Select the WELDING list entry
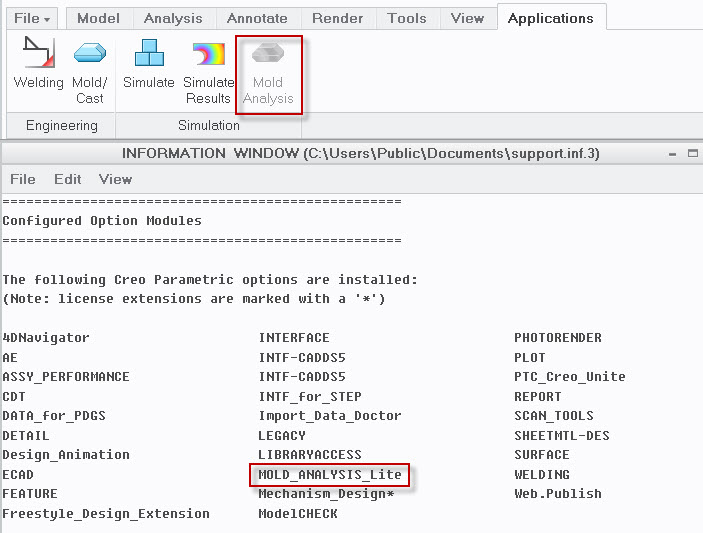Image resolution: width=703 pixels, height=533 pixels. tap(542, 474)
